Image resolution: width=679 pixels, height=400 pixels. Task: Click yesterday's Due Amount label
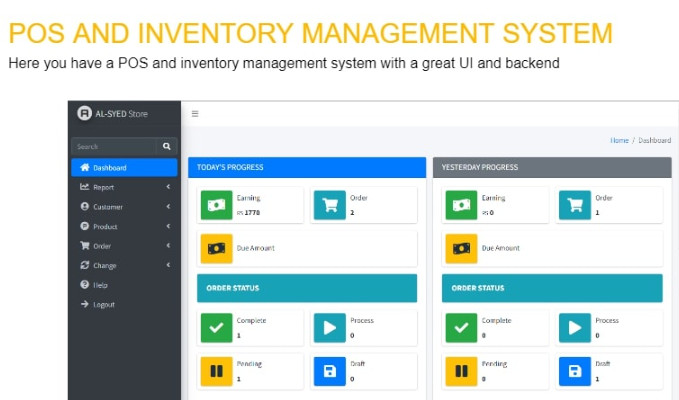[501, 248]
